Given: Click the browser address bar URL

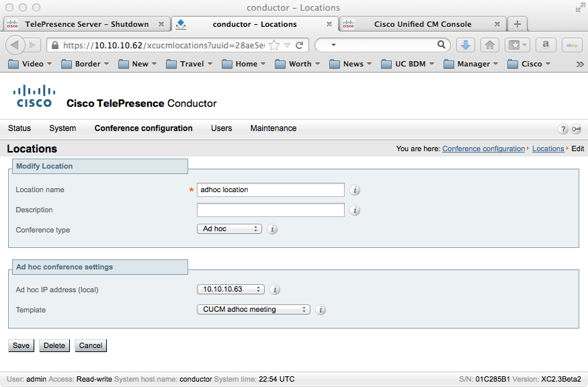Looking at the screenshot, I should coord(163,46).
